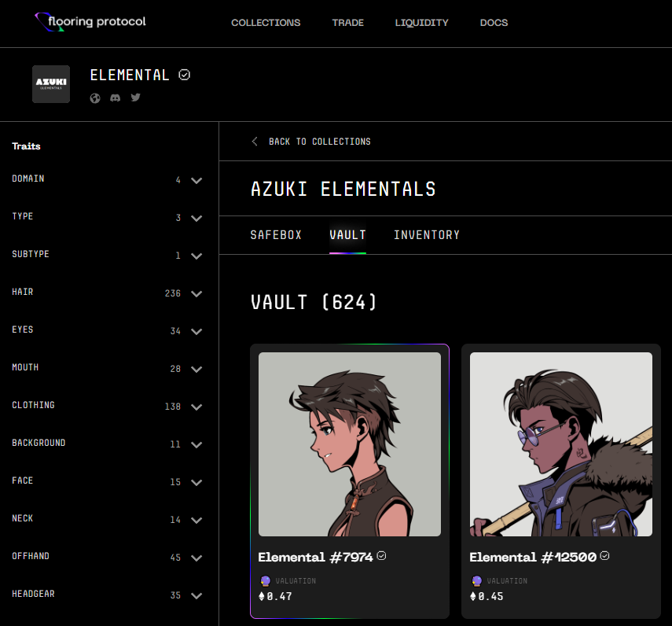Screen dimensions: 672x626
Task: Click the ELEMENTAL collection name heading
Action: pos(130,75)
